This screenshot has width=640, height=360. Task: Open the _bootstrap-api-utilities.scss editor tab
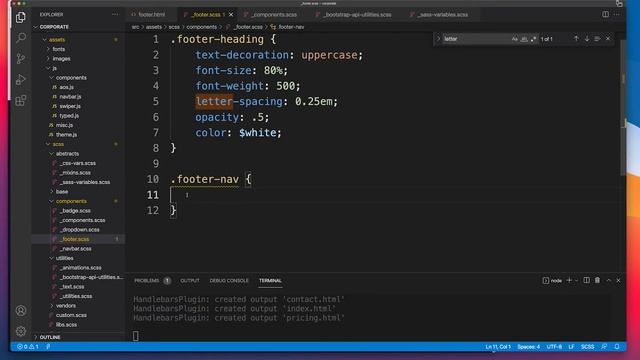click(x=356, y=14)
